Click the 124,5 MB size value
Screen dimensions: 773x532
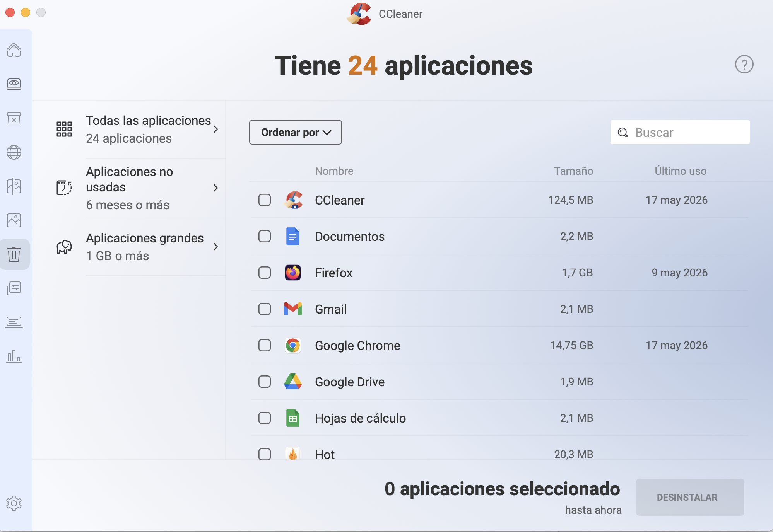(570, 200)
